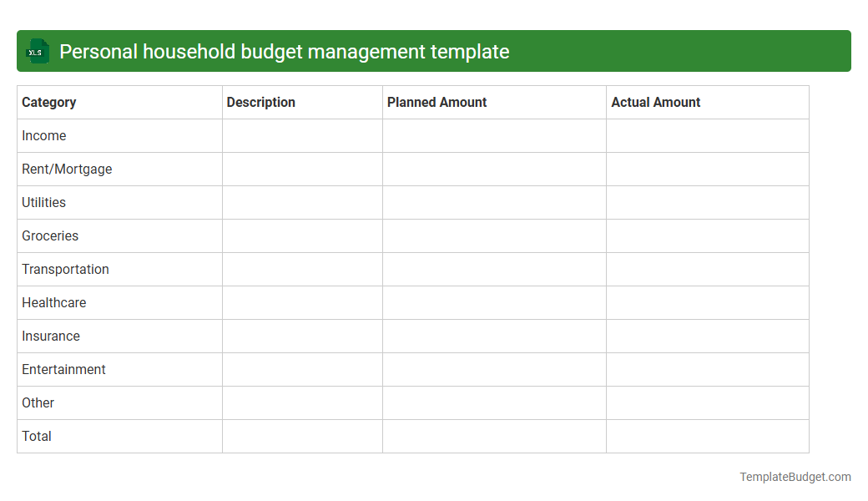Click the Planned Amount cell for Income

493,135
